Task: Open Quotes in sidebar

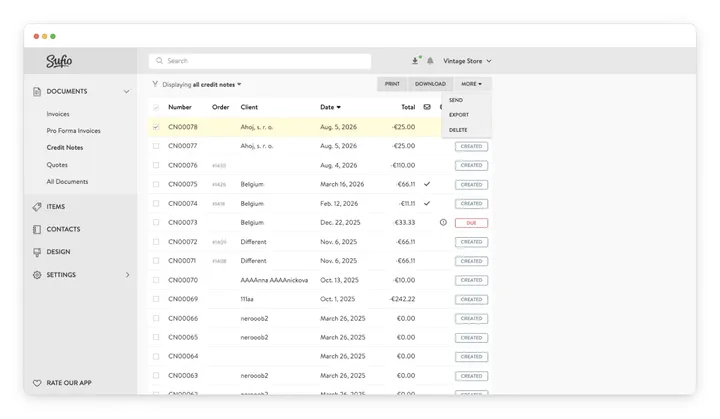Action: (57, 165)
